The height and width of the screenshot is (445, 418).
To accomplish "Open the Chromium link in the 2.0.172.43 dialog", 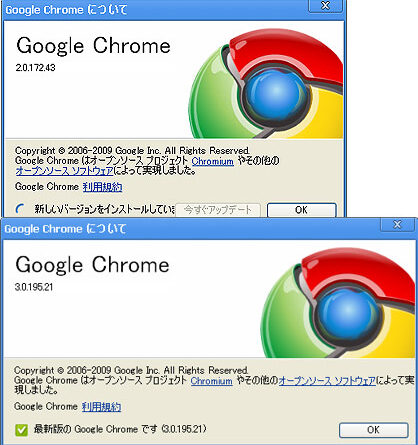I will click(213, 161).
